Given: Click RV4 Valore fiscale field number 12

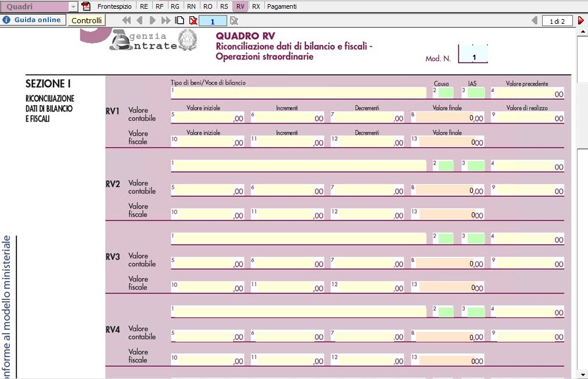Looking at the screenshot, I should [368, 359].
